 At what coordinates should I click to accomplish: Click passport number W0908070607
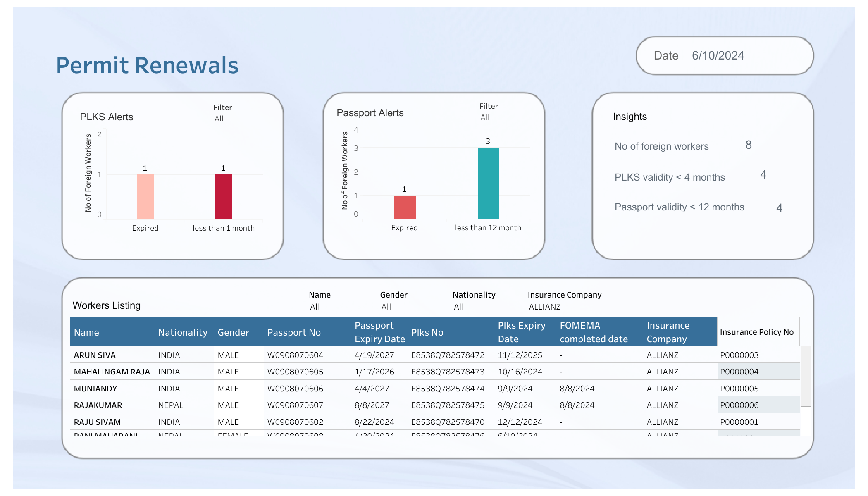click(295, 405)
